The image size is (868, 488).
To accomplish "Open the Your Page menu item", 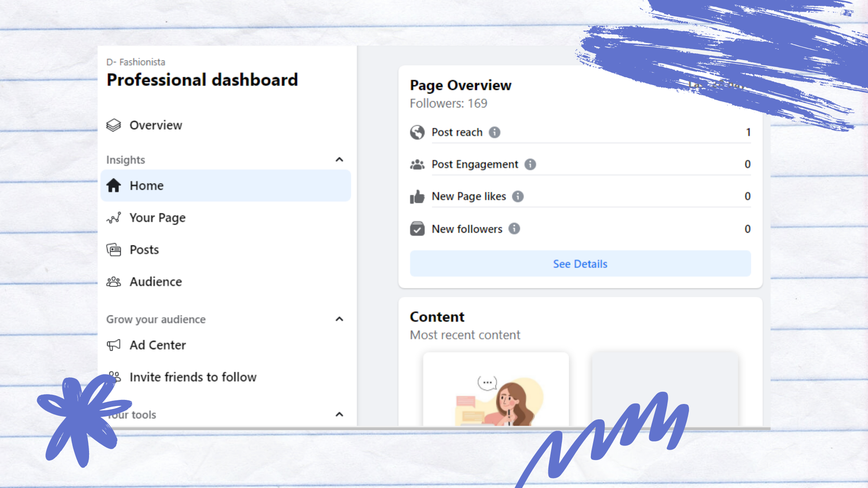I will pyautogui.click(x=157, y=218).
